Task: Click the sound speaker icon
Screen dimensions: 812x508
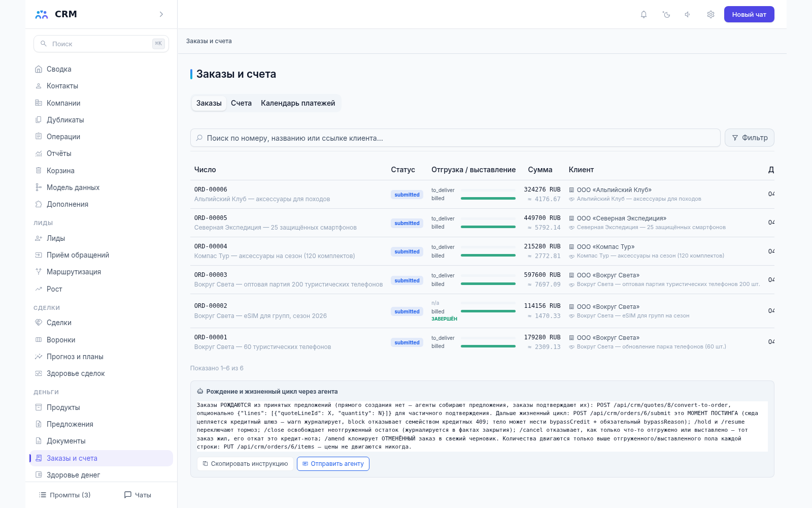Action: [x=688, y=14]
